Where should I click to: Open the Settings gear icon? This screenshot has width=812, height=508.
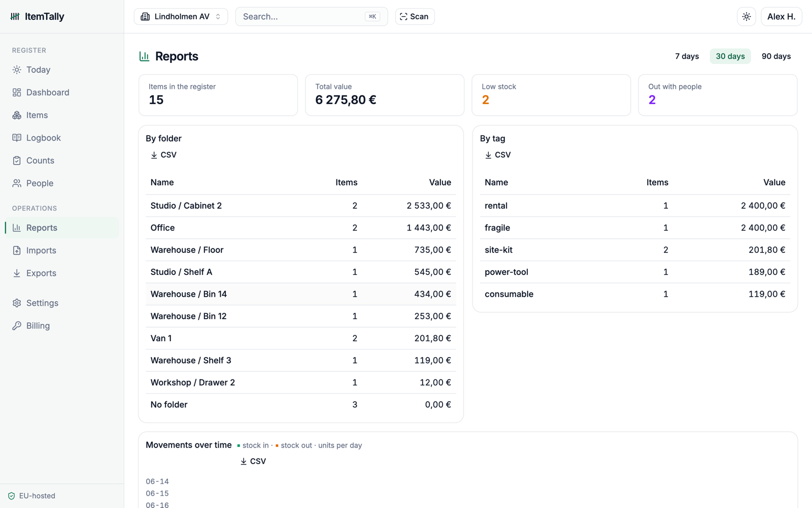17,303
